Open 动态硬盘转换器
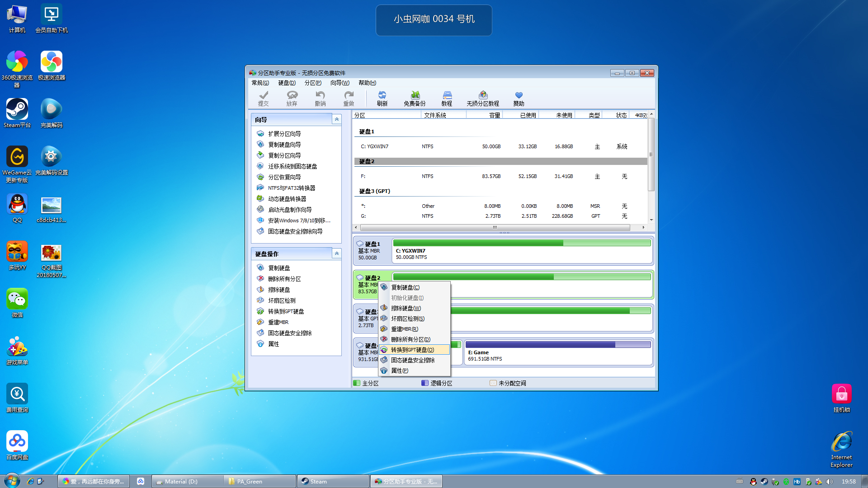 click(x=287, y=199)
